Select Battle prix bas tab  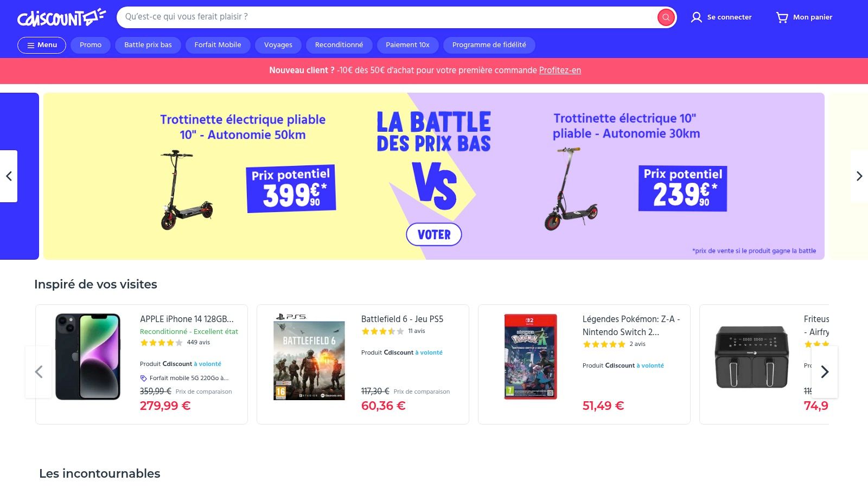148,45
